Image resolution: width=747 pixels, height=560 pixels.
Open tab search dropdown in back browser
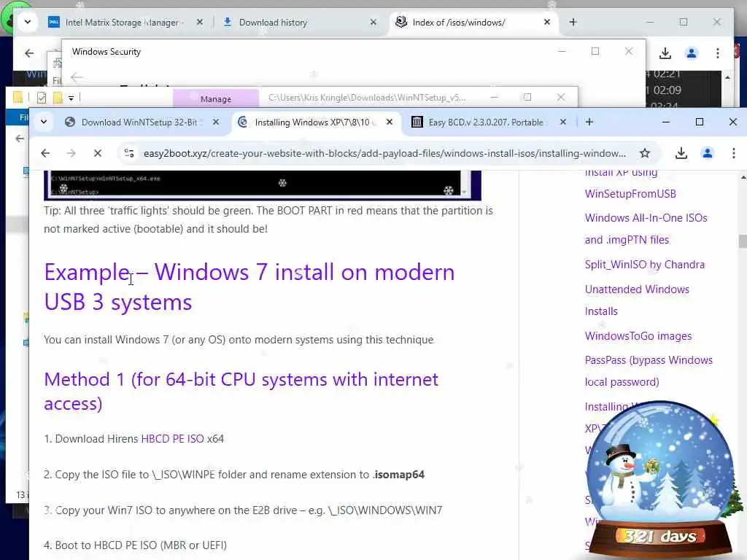pyautogui.click(x=28, y=23)
